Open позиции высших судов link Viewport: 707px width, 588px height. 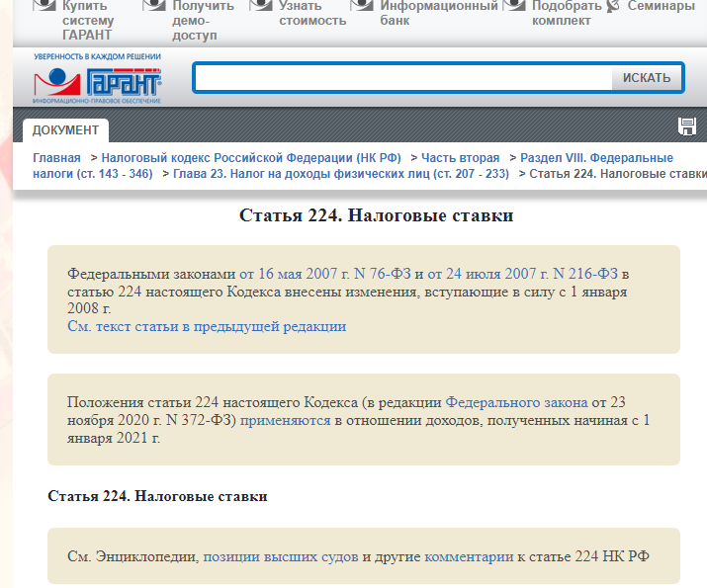click(281, 556)
